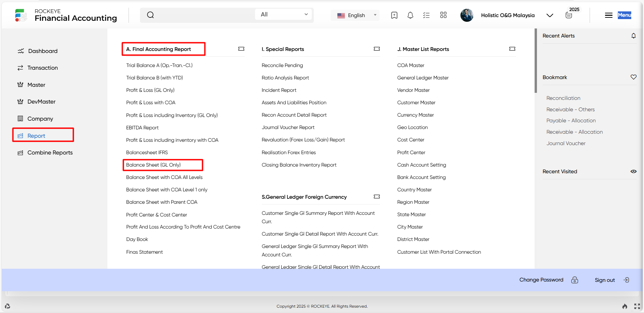Open Ratio Analysis Report

(285, 78)
